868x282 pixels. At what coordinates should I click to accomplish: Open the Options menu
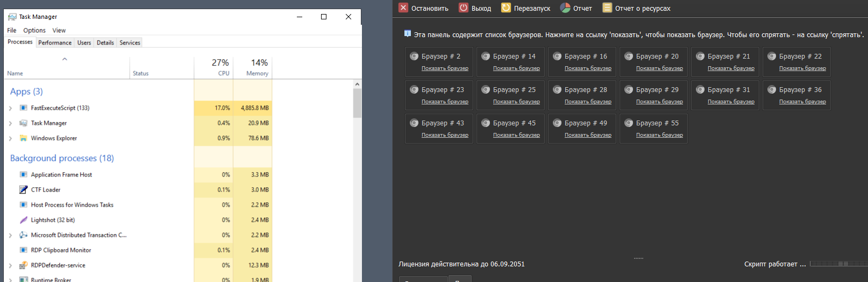(34, 30)
